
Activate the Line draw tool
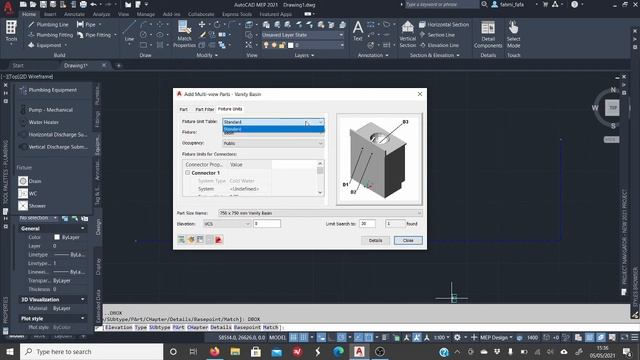pos(129,32)
